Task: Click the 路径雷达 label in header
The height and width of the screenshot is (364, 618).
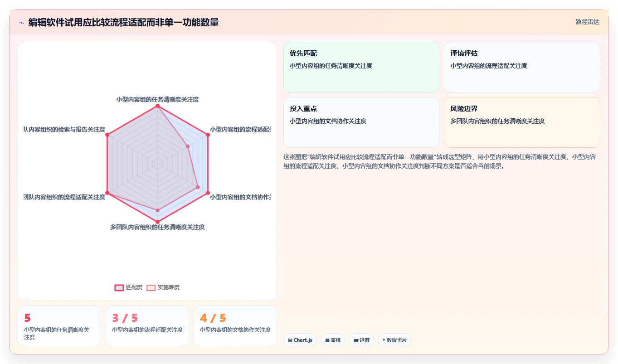Action: point(588,22)
